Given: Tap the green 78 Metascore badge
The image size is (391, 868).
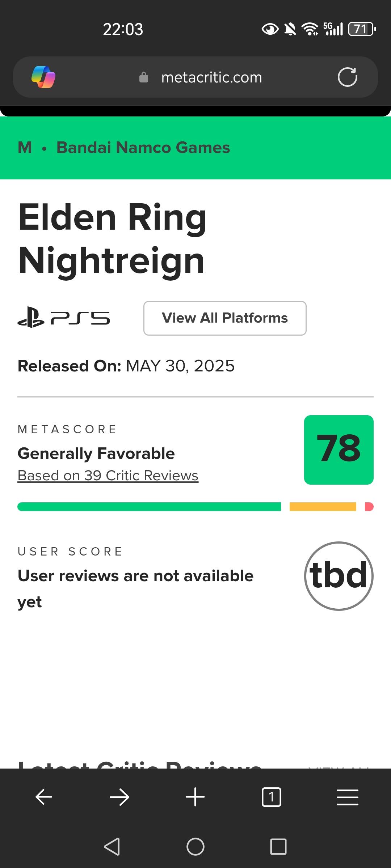Looking at the screenshot, I should click(x=339, y=450).
